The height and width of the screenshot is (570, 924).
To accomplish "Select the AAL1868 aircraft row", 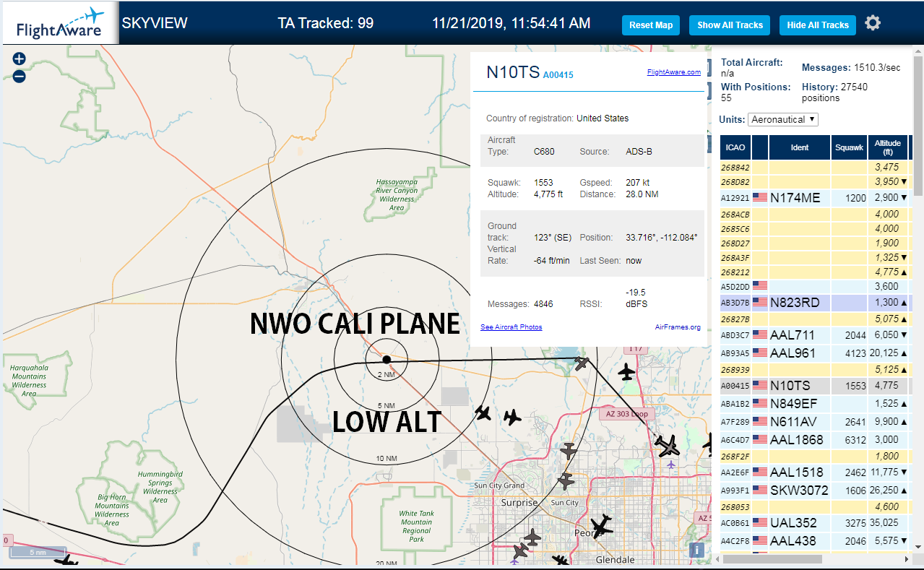I will pyautogui.click(x=815, y=439).
